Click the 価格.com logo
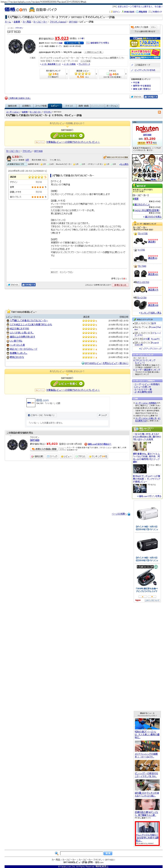Viewport: 167px width, 868px height. pos(15,9)
